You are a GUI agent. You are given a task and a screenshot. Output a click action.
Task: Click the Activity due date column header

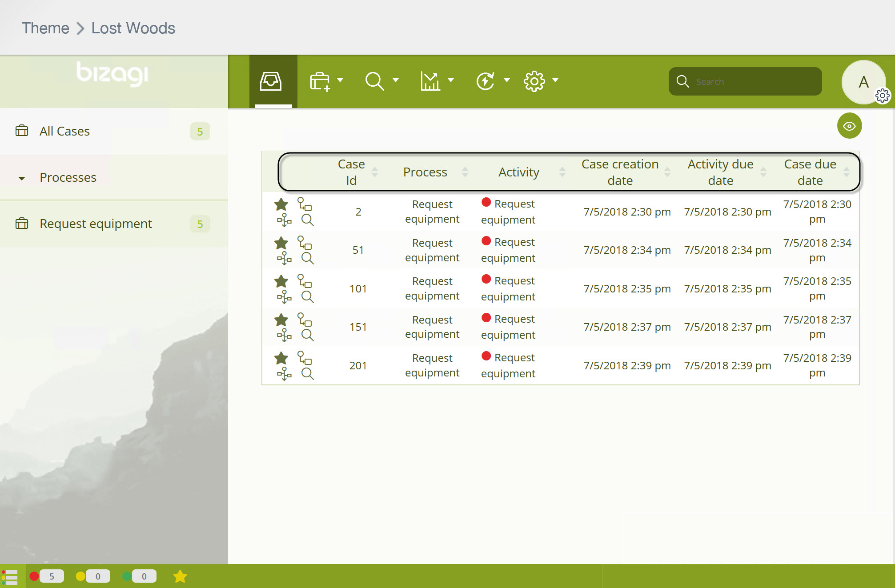[x=720, y=172]
